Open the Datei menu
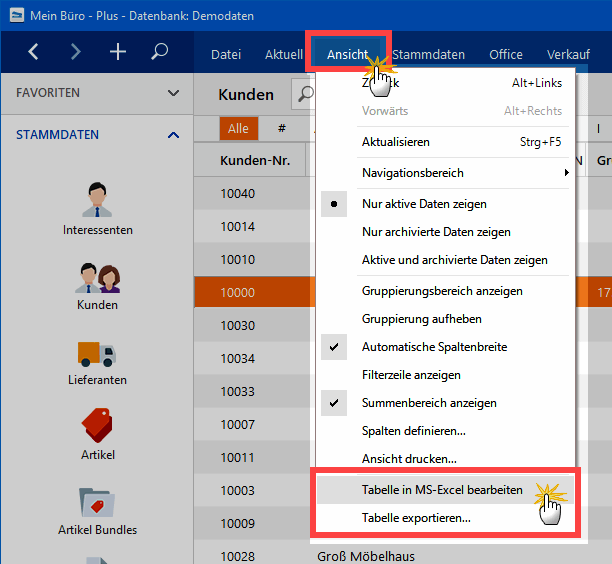612x564 pixels. click(226, 55)
